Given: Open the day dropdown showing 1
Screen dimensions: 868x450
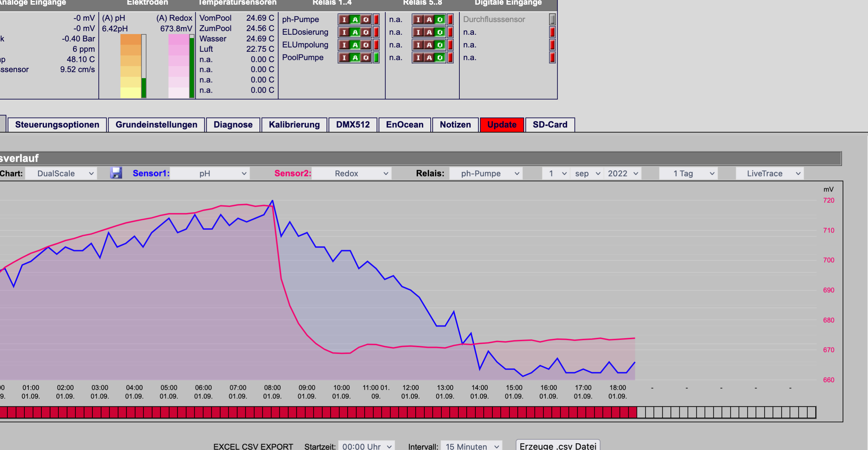Looking at the screenshot, I should [x=556, y=173].
